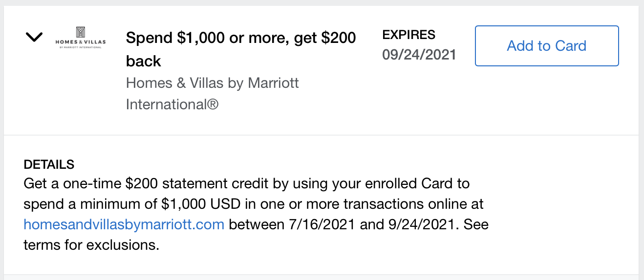The width and height of the screenshot is (644, 280).
Task: Click the EXPIRES label
Action: 408,35
